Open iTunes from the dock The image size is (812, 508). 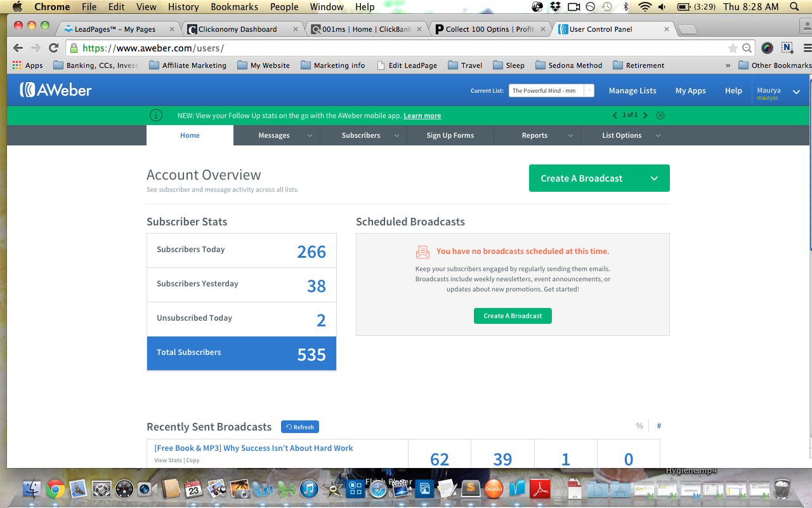click(x=308, y=488)
